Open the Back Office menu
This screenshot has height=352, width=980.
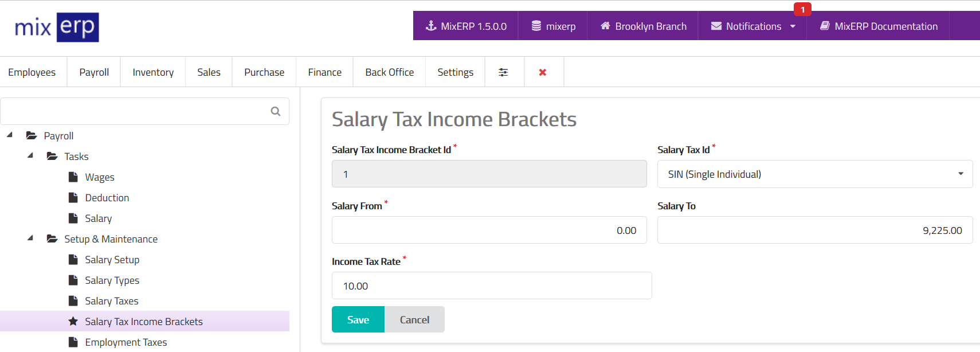click(x=389, y=72)
